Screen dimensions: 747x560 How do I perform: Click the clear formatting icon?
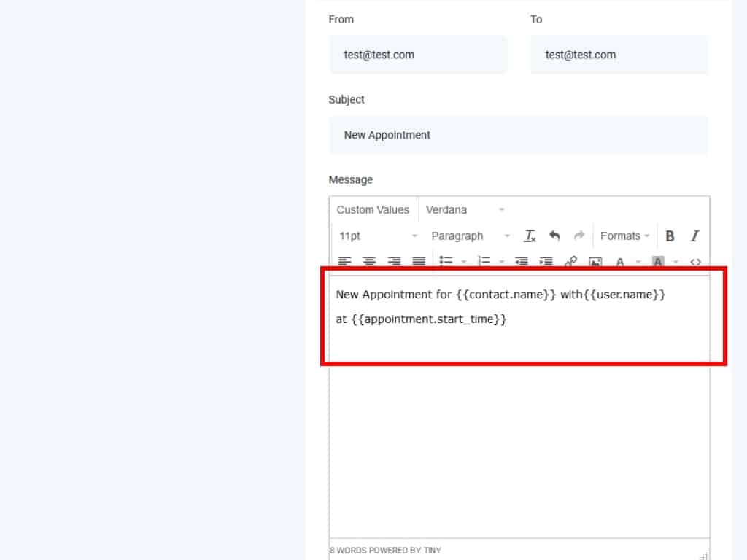pos(530,236)
